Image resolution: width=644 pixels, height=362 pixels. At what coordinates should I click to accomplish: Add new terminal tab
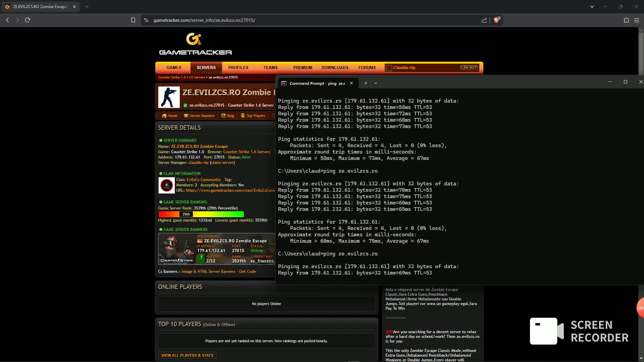pos(366,83)
